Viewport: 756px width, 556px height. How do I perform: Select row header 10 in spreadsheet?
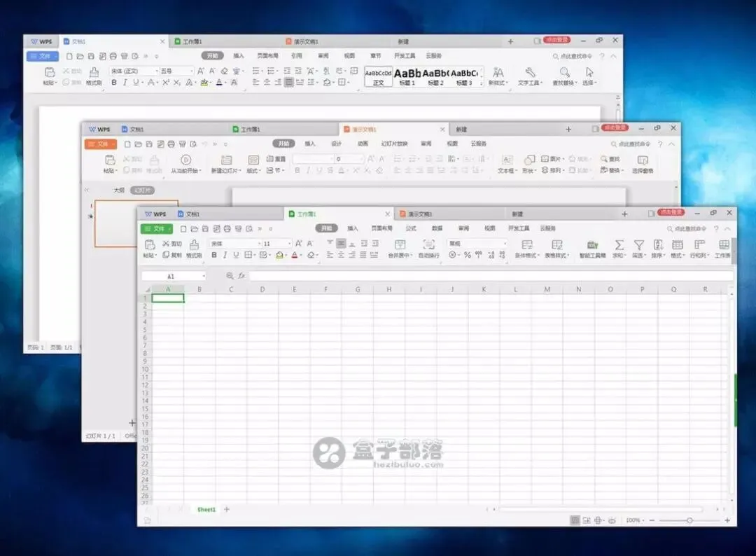[x=145, y=369]
